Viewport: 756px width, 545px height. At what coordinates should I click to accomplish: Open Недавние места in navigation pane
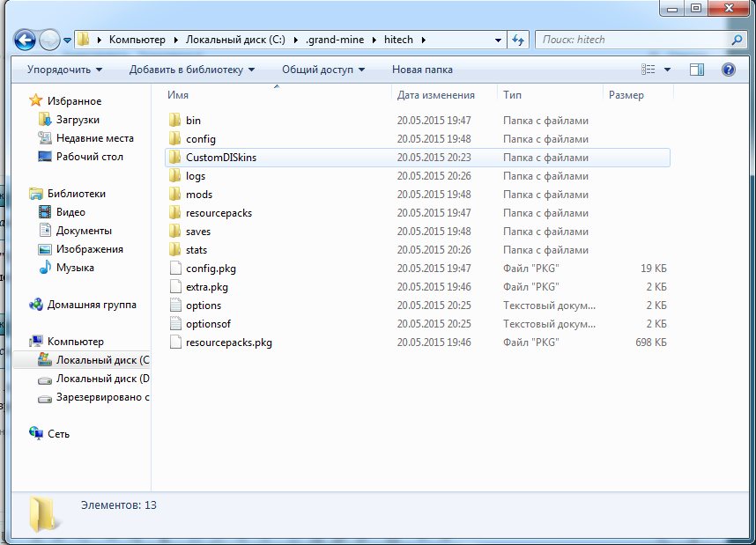(85, 138)
